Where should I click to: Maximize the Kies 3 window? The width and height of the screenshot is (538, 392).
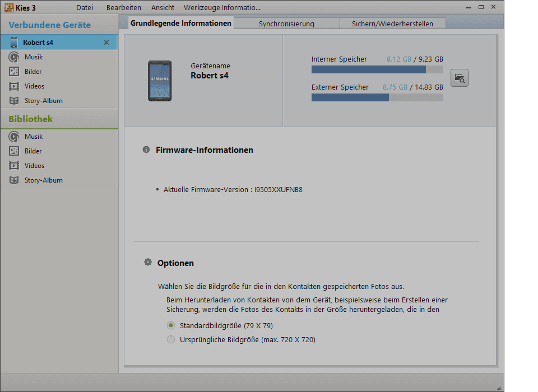click(x=481, y=7)
